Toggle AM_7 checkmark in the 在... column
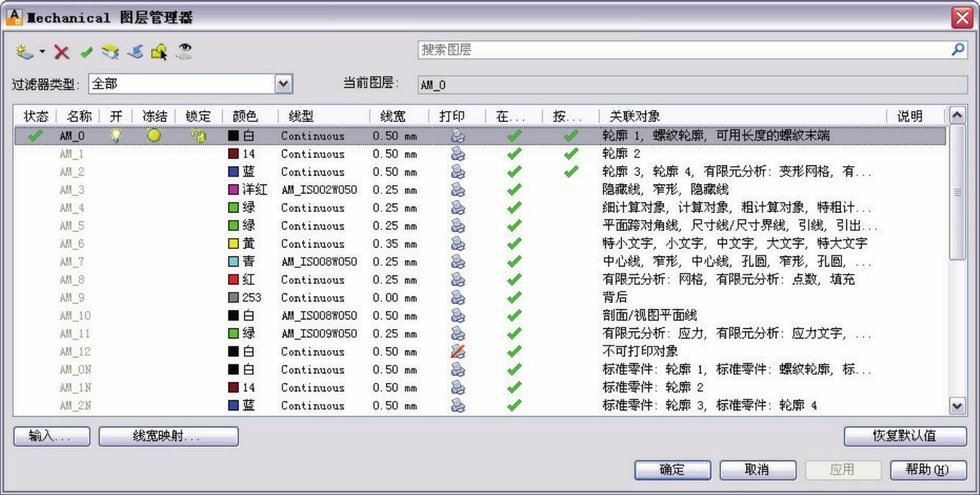 click(x=515, y=261)
